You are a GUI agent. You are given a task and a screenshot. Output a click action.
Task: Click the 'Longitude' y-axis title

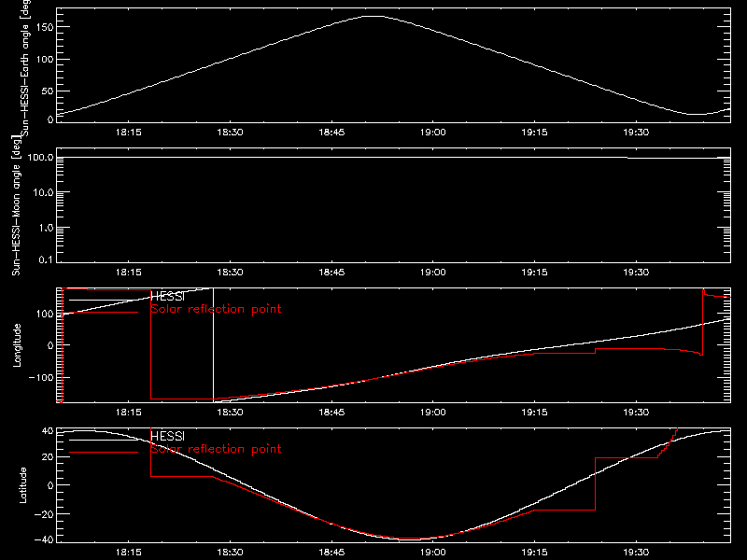[x=17, y=345]
